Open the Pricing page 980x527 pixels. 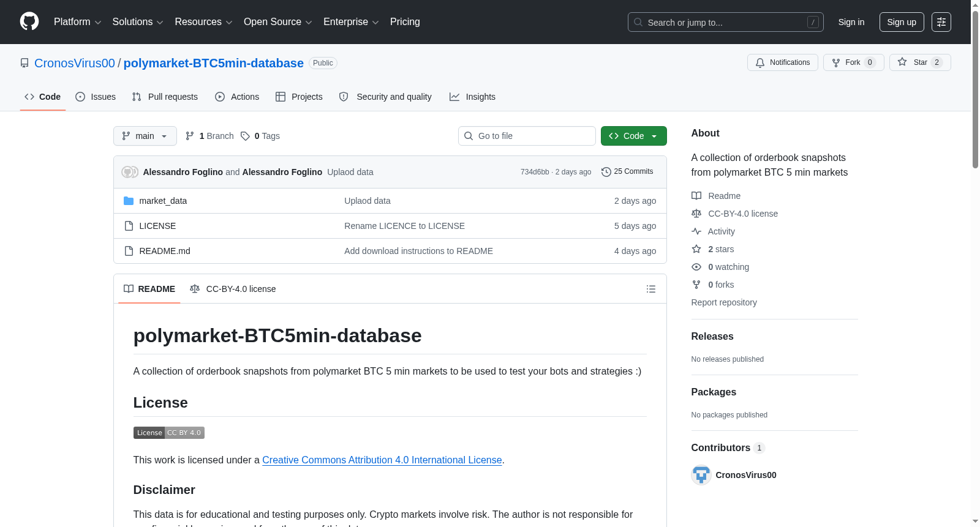point(405,22)
